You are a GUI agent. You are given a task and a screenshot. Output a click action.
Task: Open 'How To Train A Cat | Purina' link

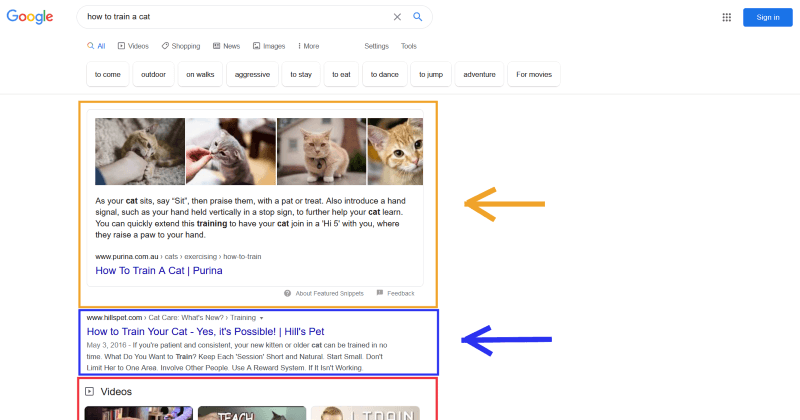coord(159,270)
